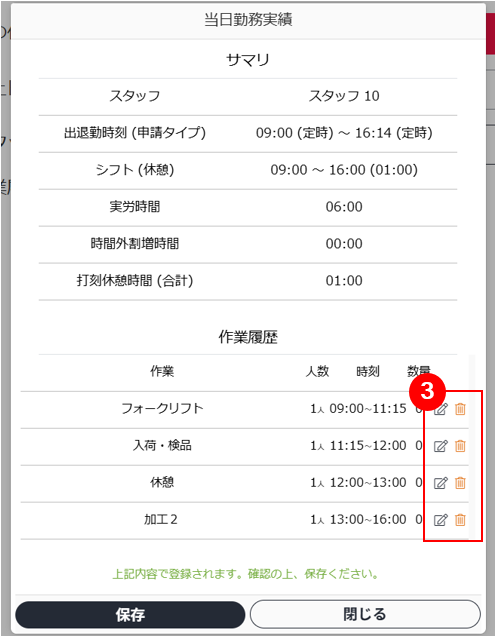Delete the 休憩 work record
496x636 pixels.
coord(460,483)
